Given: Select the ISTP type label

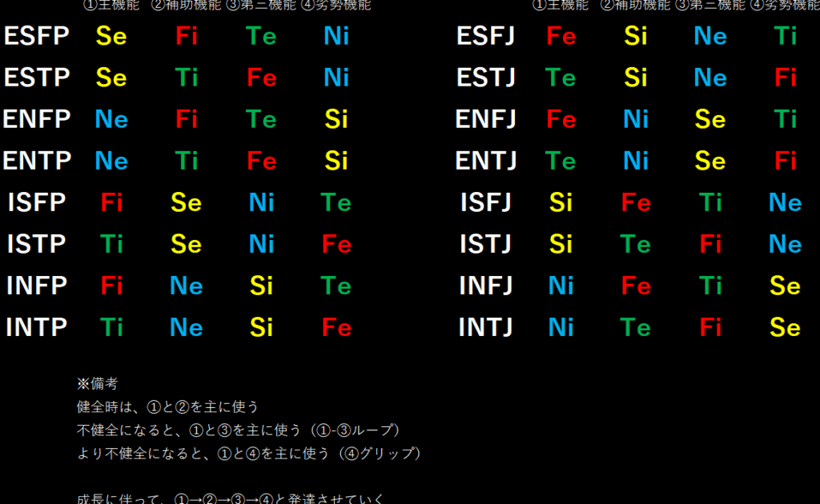Looking at the screenshot, I should 37,244.
